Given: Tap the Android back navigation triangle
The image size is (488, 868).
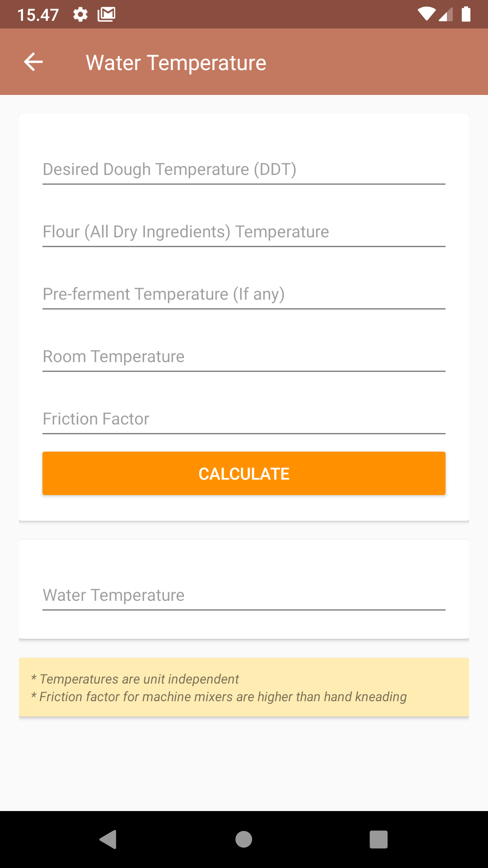Looking at the screenshot, I should click(108, 840).
